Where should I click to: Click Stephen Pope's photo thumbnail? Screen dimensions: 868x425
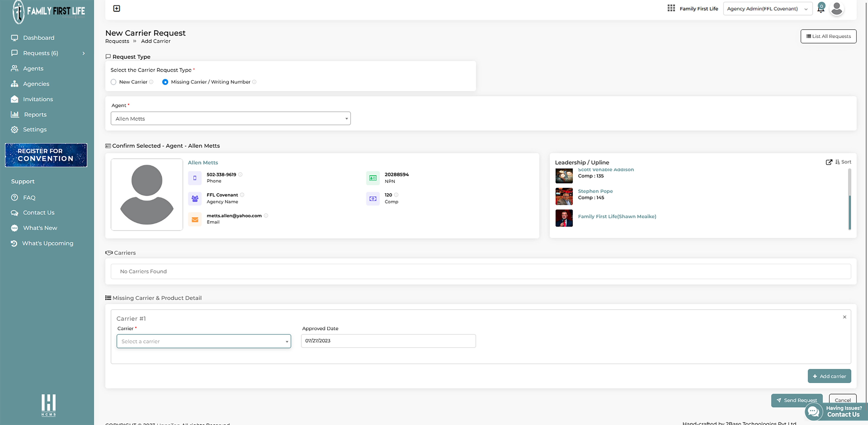(x=564, y=196)
